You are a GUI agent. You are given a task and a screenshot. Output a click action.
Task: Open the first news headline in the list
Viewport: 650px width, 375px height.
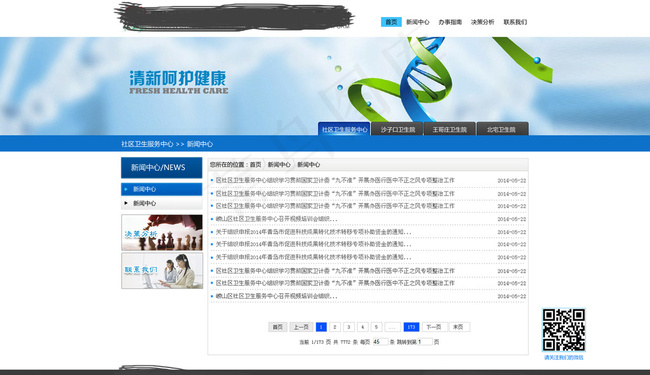335,180
